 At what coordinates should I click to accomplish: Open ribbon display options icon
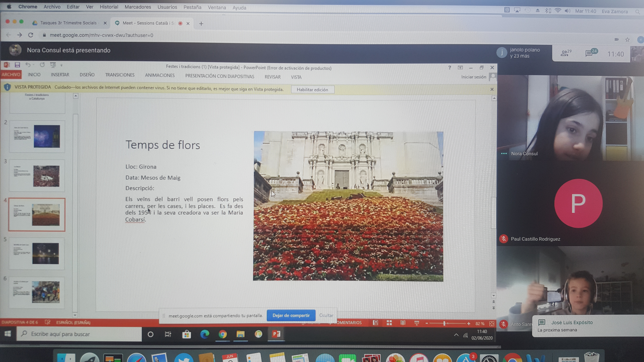(x=460, y=68)
